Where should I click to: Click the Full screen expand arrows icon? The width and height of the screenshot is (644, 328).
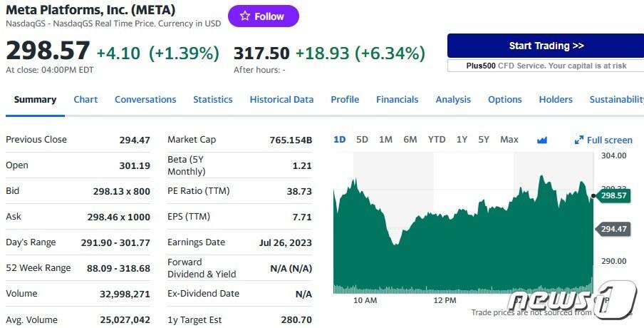[579, 140]
